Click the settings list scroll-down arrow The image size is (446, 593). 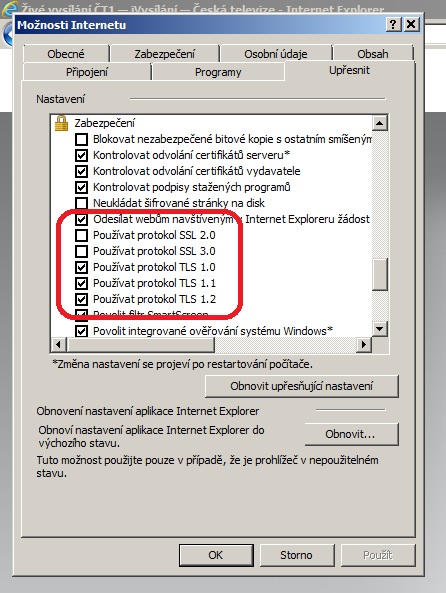[x=380, y=328]
